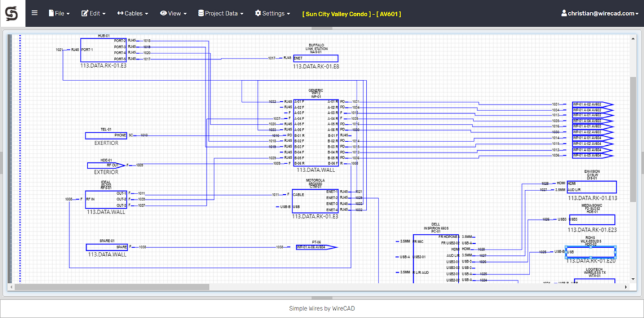Viewport: 644px width, 318px height.
Task: Click the Sun City Valley Condo project title
Action: pos(351,13)
